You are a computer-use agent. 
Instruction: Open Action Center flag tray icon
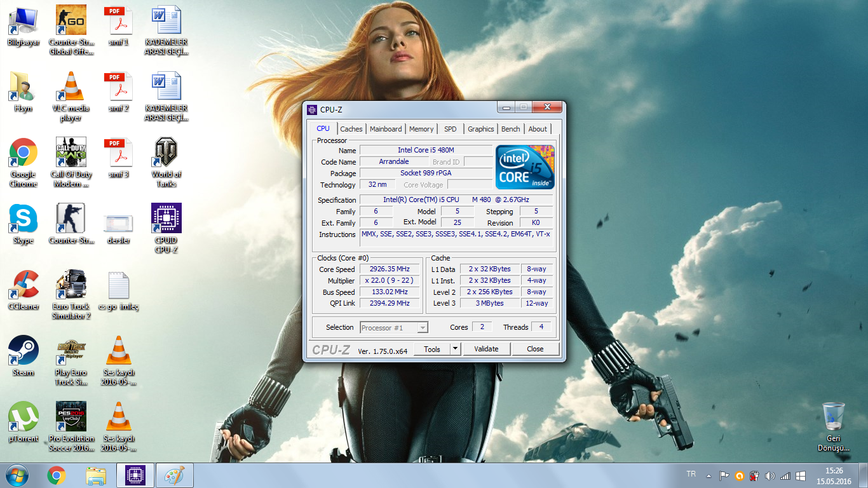tap(724, 475)
